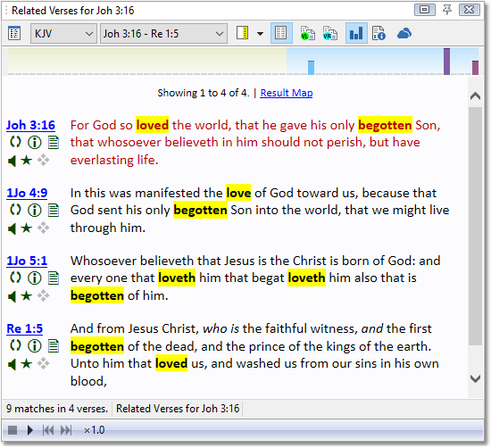The width and height of the screenshot is (491, 448).
Task: Click the tall purple bar in the chart
Action: (x=447, y=62)
